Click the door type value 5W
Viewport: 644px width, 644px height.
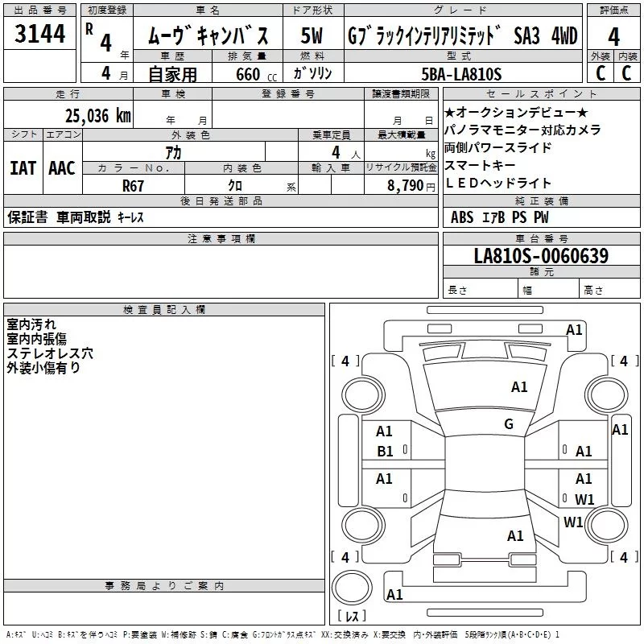tap(312, 35)
